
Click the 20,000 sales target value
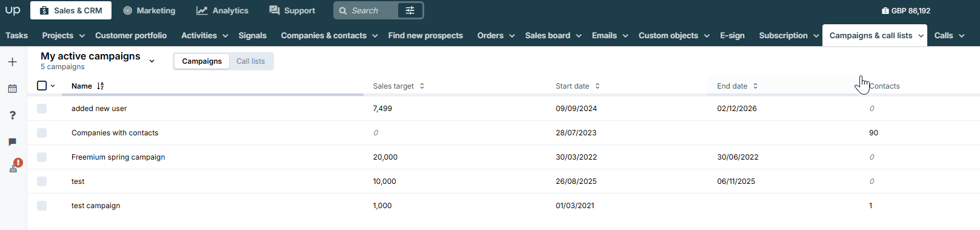point(385,157)
